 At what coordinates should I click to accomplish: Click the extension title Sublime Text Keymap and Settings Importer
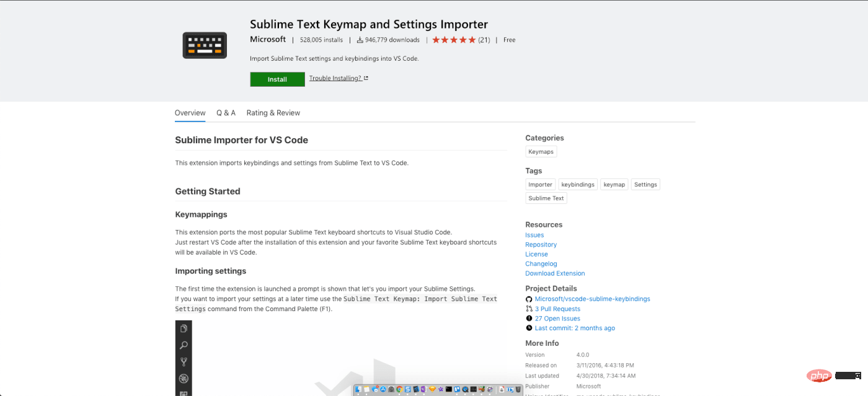click(x=369, y=24)
